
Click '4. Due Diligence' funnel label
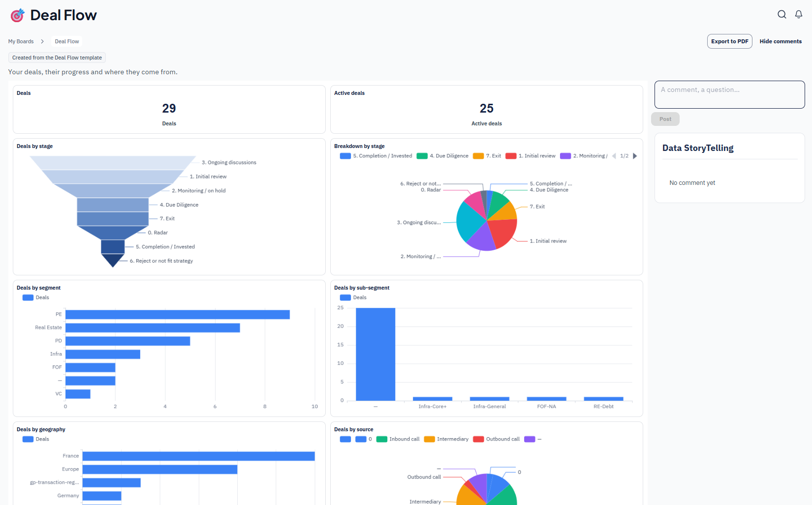pos(179,205)
